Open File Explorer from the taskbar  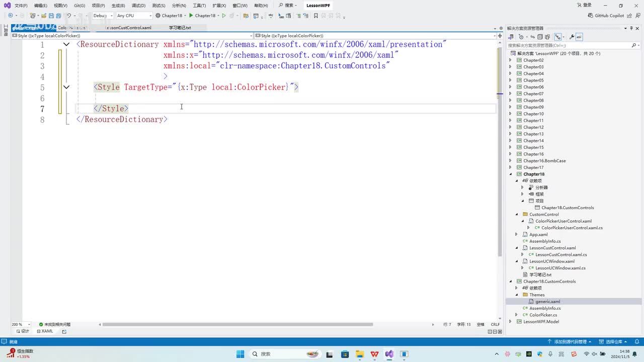click(x=359, y=354)
